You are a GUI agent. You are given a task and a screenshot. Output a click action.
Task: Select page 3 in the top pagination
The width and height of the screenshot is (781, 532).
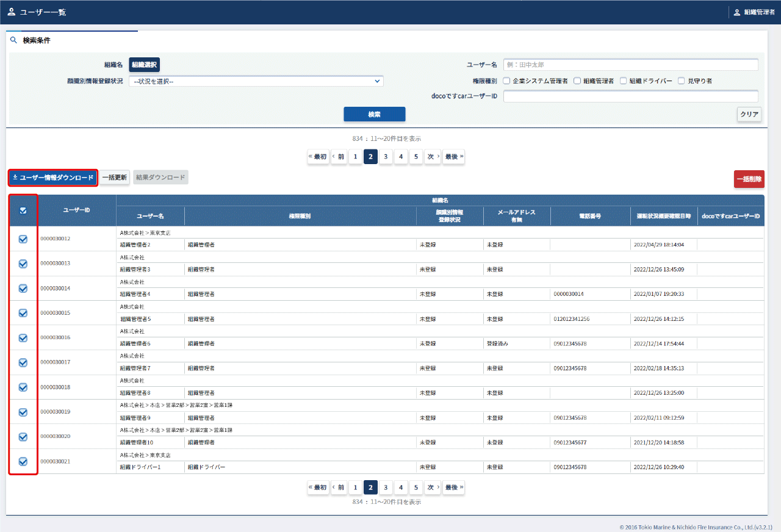386,157
